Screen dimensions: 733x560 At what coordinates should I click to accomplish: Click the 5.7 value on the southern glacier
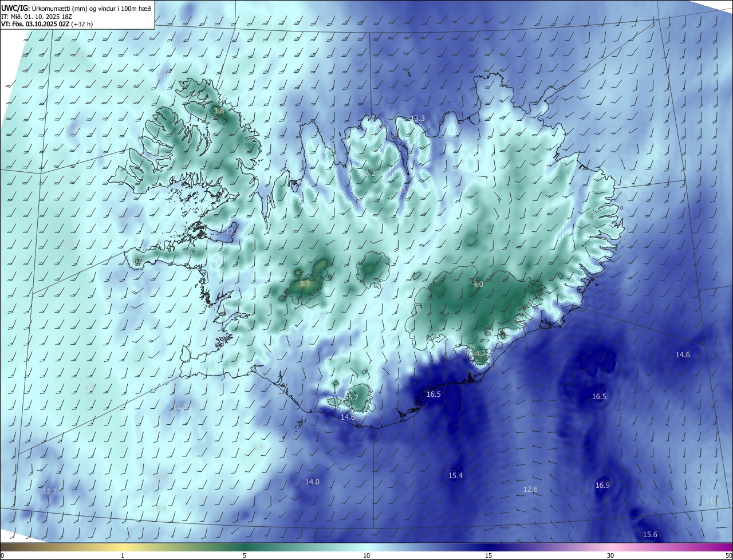(353, 397)
